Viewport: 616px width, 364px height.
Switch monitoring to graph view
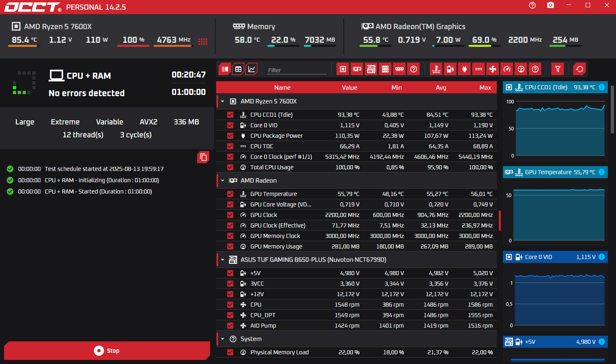point(252,69)
